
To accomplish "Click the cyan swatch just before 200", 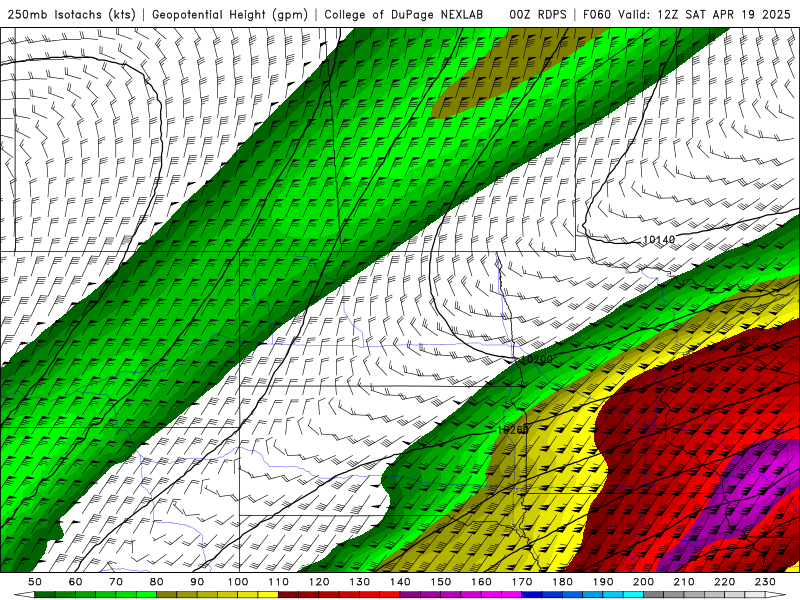I will pos(633,594).
